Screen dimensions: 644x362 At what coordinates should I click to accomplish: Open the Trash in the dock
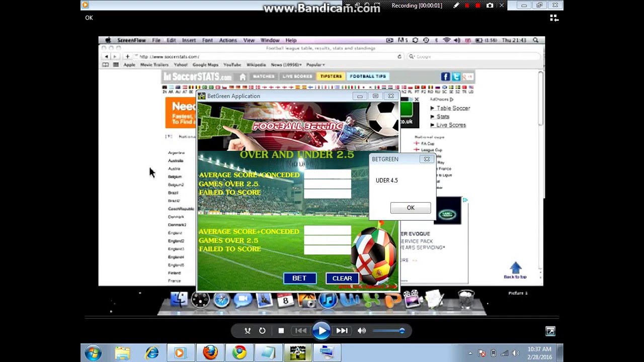tap(466, 300)
